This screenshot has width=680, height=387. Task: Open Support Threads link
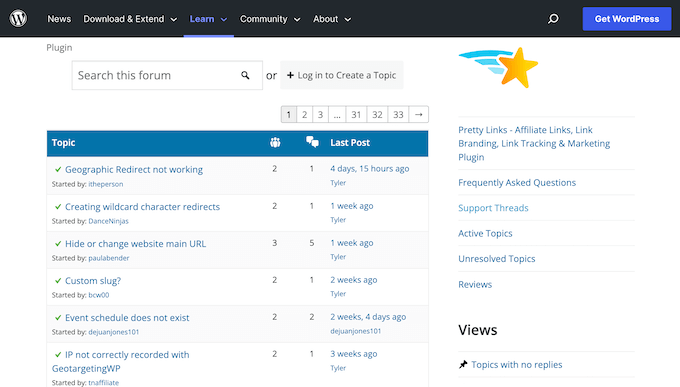point(493,208)
